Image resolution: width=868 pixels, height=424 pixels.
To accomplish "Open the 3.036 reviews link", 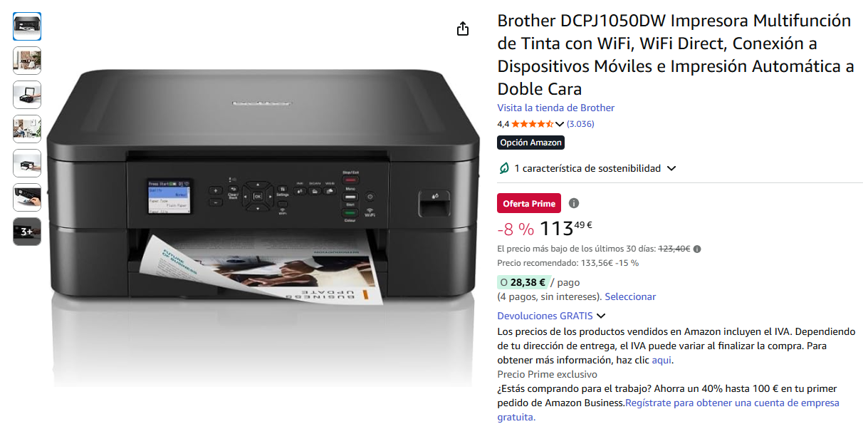I will [x=580, y=124].
